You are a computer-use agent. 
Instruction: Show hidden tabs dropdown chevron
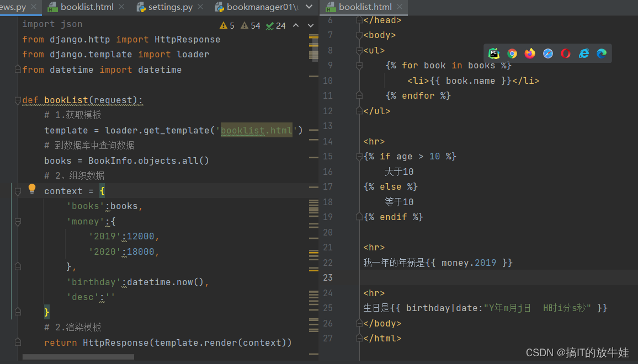coord(309,7)
